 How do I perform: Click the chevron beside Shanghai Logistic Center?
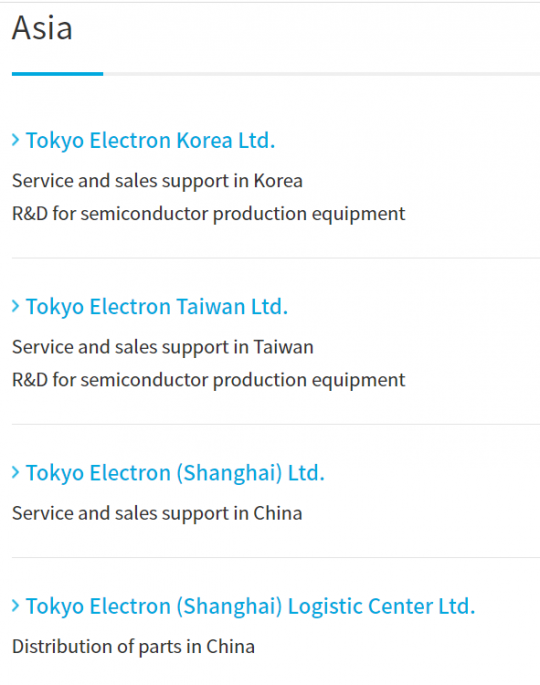pyautogui.click(x=16, y=605)
